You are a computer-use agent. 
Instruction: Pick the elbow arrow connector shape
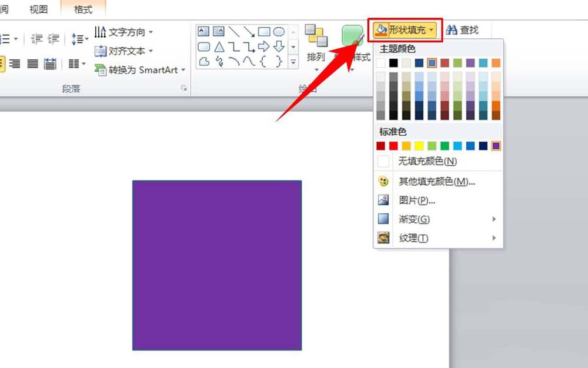point(249,47)
